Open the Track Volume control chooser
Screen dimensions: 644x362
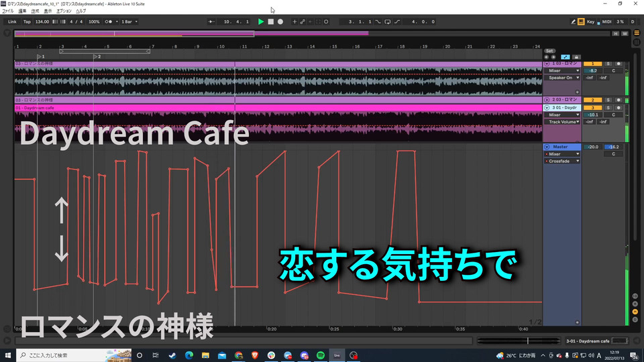[562, 122]
